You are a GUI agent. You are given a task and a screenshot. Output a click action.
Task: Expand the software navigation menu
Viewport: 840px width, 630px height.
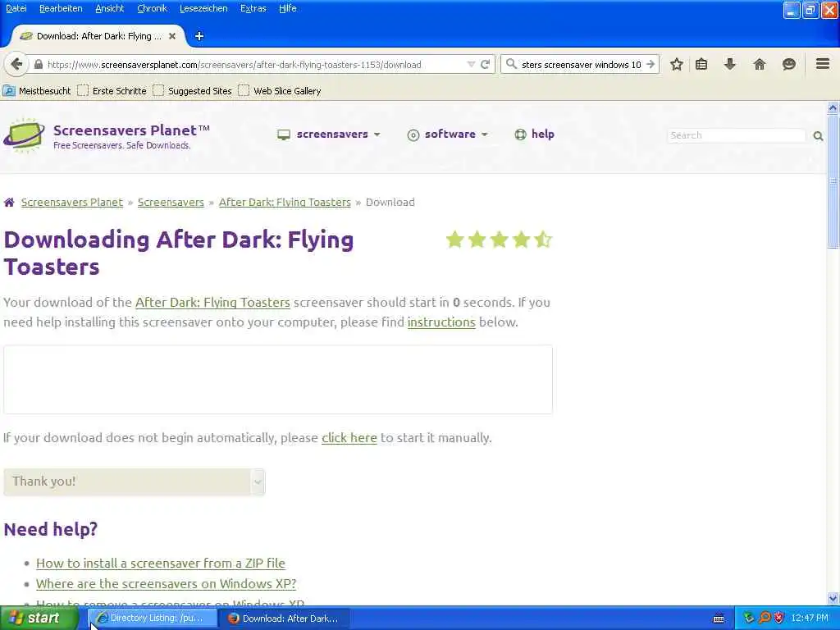click(448, 134)
